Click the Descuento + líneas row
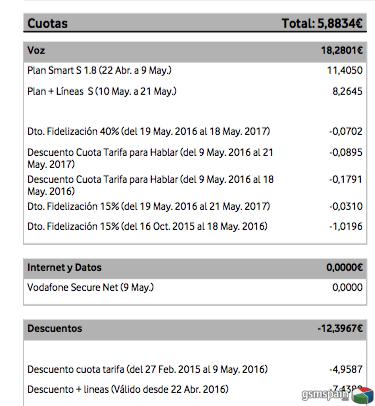The height and width of the screenshot is (406, 375). pyautogui.click(x=195, y=389)
